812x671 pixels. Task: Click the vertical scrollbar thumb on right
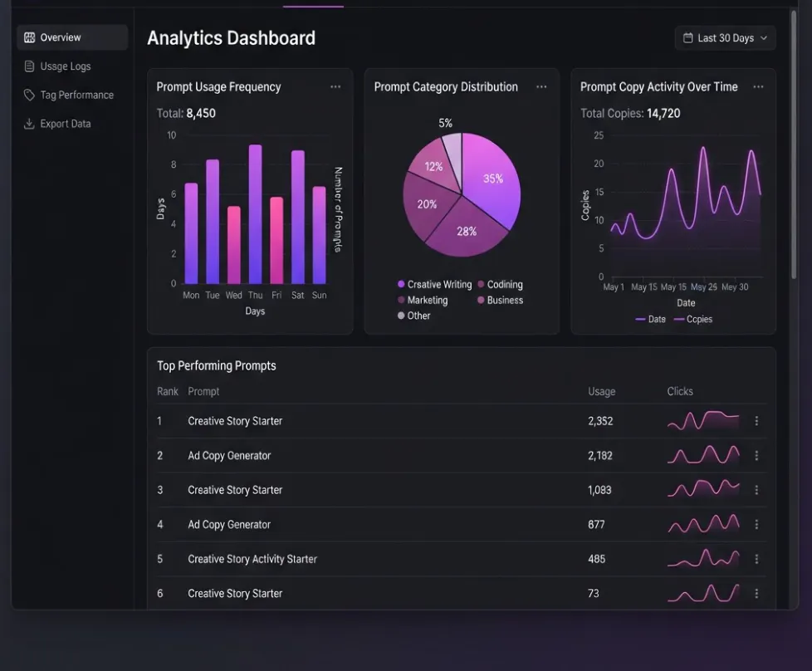click(x=794, y=145)
